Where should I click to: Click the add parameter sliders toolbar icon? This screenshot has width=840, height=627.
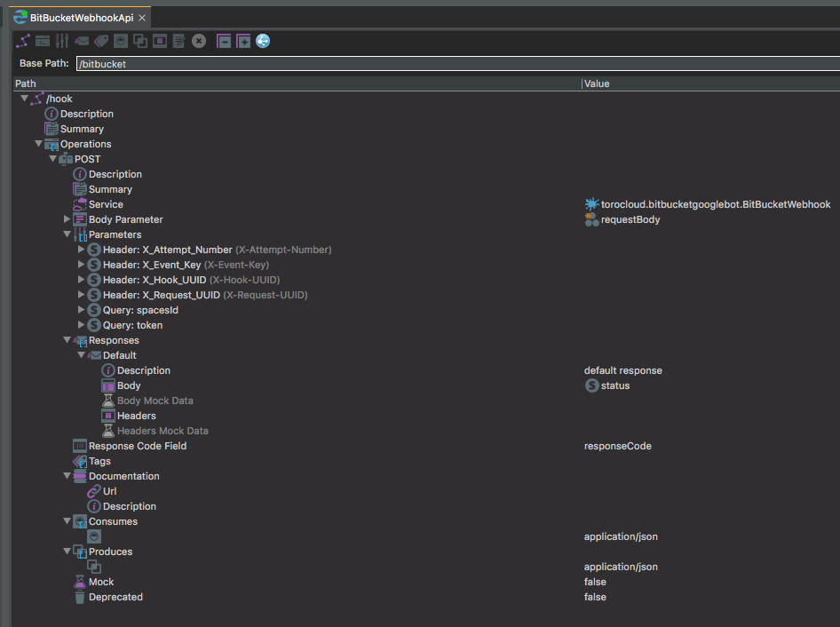(x=62, y=41)
